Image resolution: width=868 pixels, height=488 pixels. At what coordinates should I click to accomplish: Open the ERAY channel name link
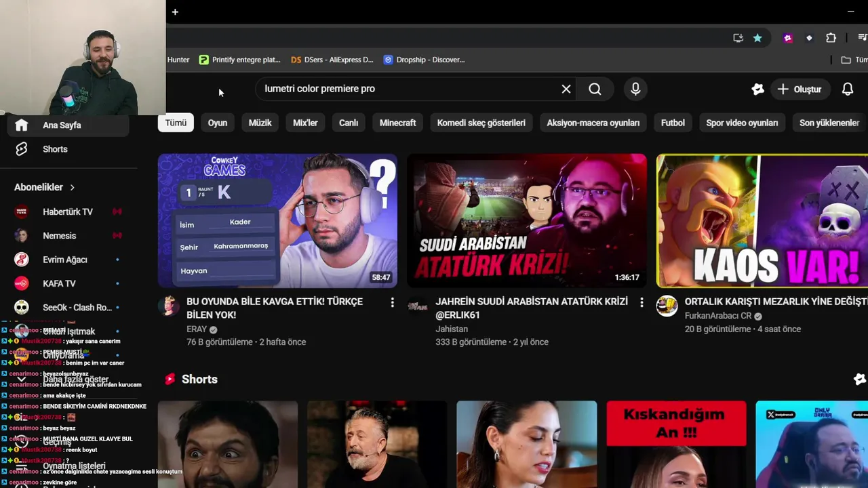(x=197, y=329)
